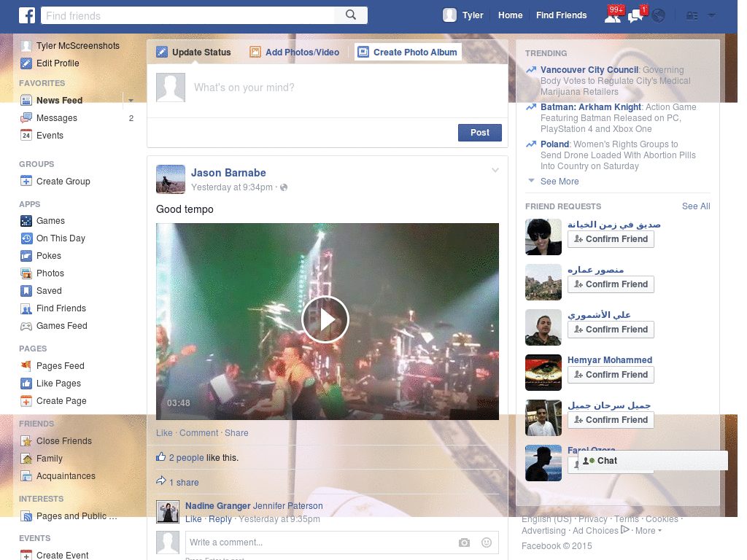
Task: Open Close Friends star icon
Action: coord(26,441)
